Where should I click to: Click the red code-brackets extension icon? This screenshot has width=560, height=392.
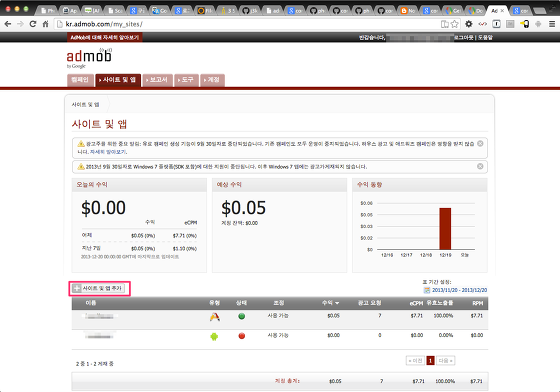[482, 24]
